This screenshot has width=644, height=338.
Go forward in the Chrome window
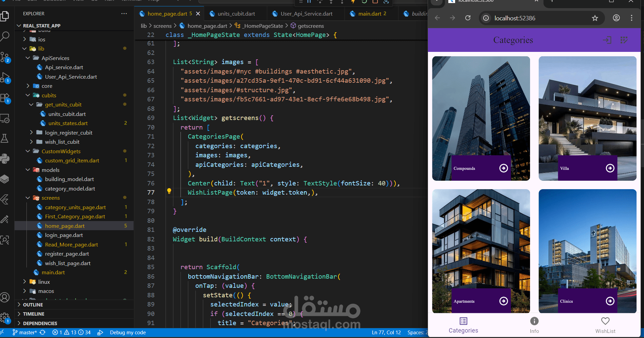tap(452, 18)
